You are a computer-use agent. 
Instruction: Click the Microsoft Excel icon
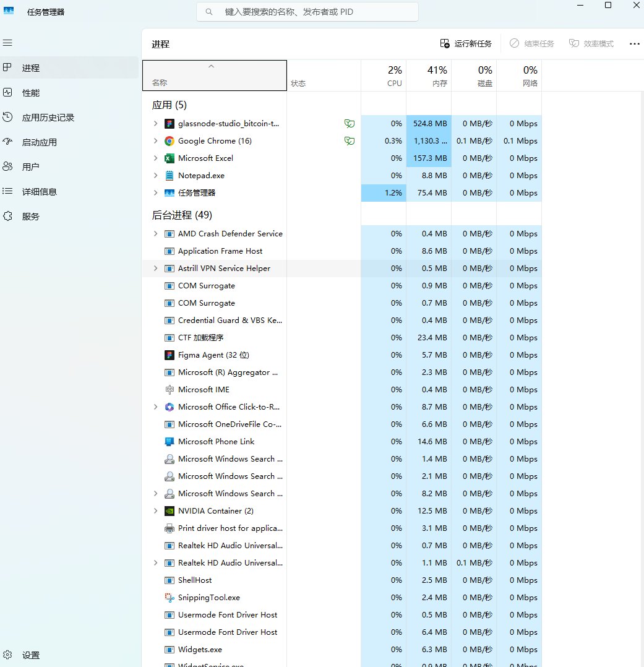[170, 158]
